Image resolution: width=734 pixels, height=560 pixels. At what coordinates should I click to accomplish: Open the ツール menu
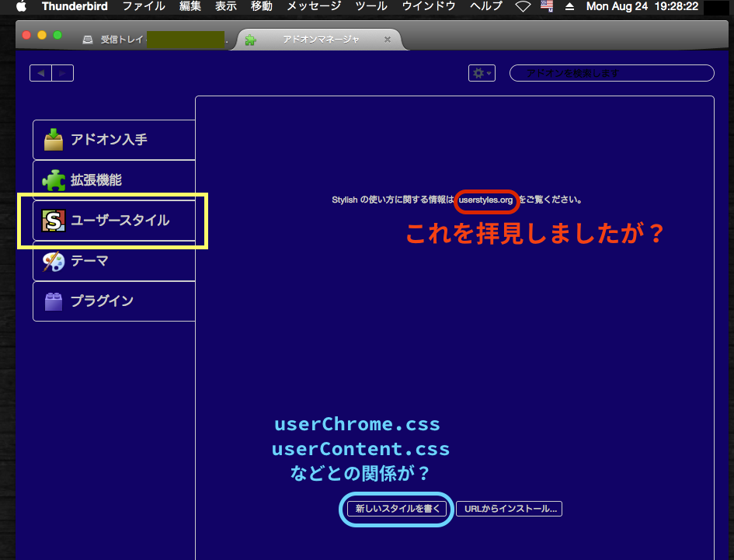pos(370,6)
